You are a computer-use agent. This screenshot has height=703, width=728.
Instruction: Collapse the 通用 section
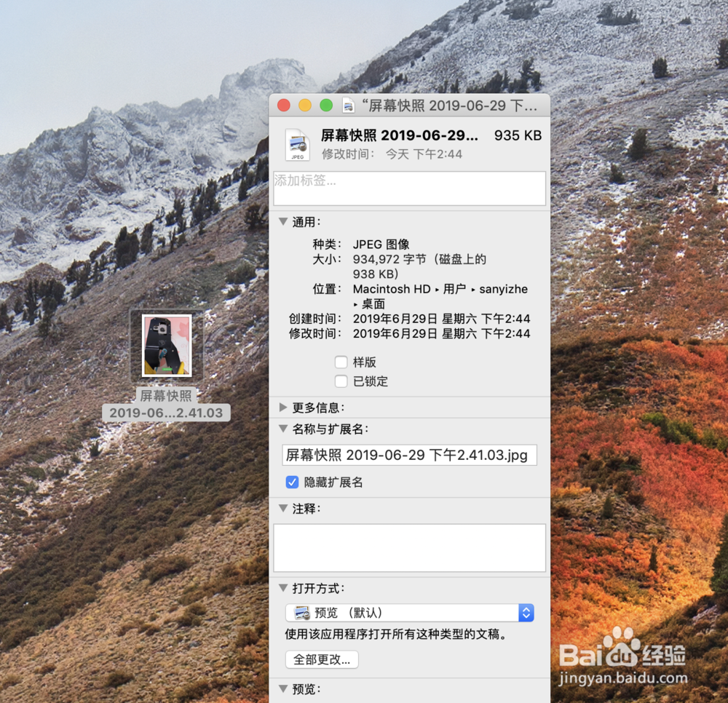point(282,222)
